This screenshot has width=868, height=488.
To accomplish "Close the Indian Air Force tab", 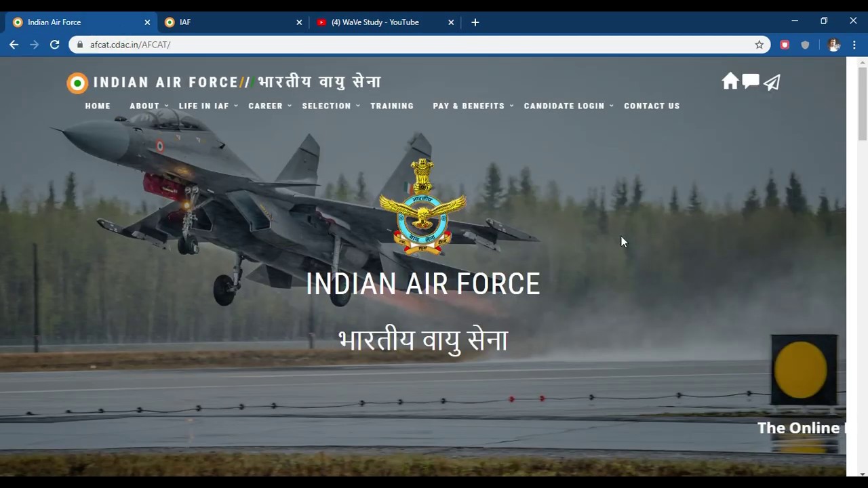I will tap(147, 22).
